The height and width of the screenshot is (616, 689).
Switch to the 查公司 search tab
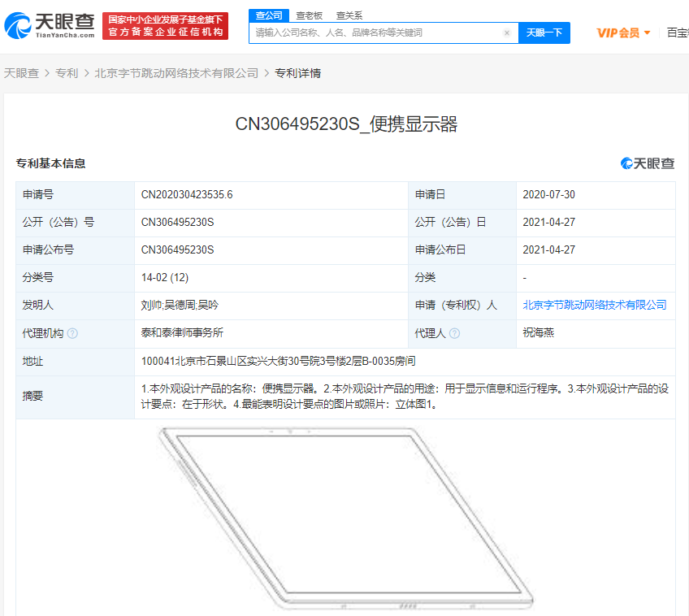(x=269, y=15)
